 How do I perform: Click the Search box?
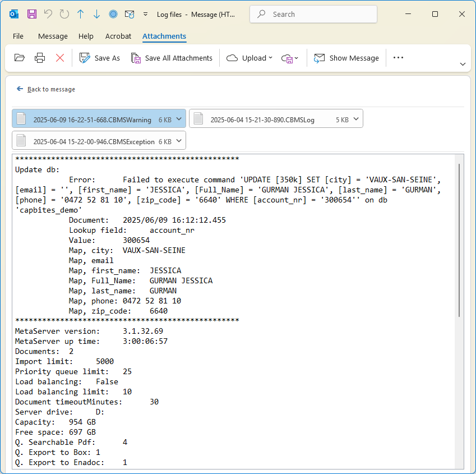[x=313, y=14]
